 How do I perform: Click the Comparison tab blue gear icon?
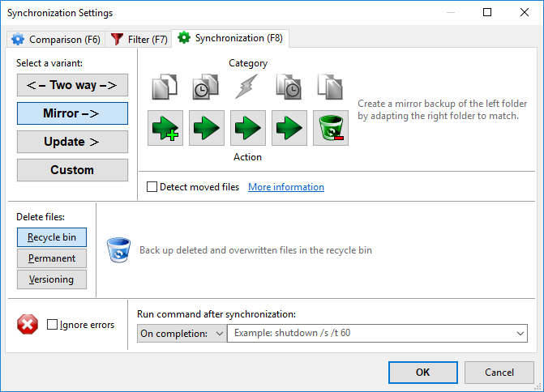(18, 39)
